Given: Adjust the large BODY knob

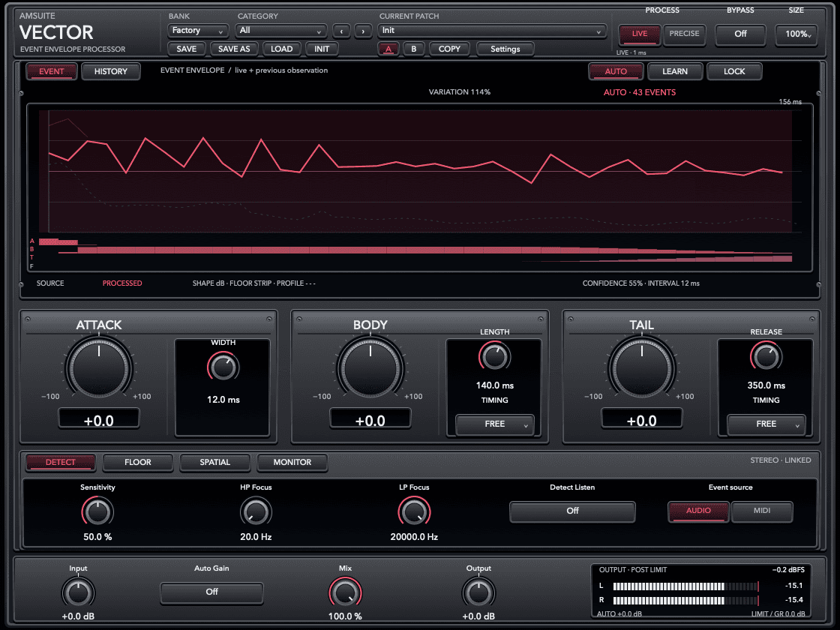Looking at the screenshot, I should point(370,368).
